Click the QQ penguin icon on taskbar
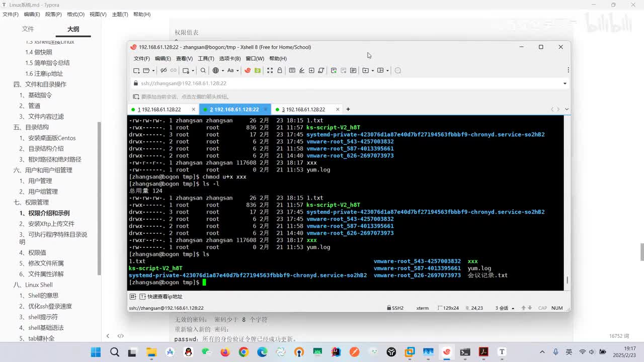 [x=188, y=352]
